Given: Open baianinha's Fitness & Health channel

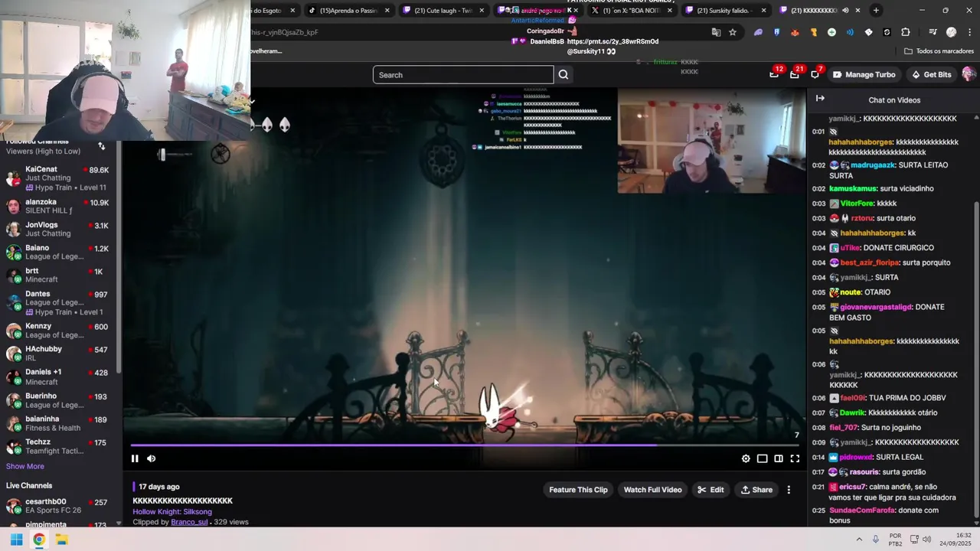Looking at the screenshot, I should pyautogui.click(x=58, y=423).
